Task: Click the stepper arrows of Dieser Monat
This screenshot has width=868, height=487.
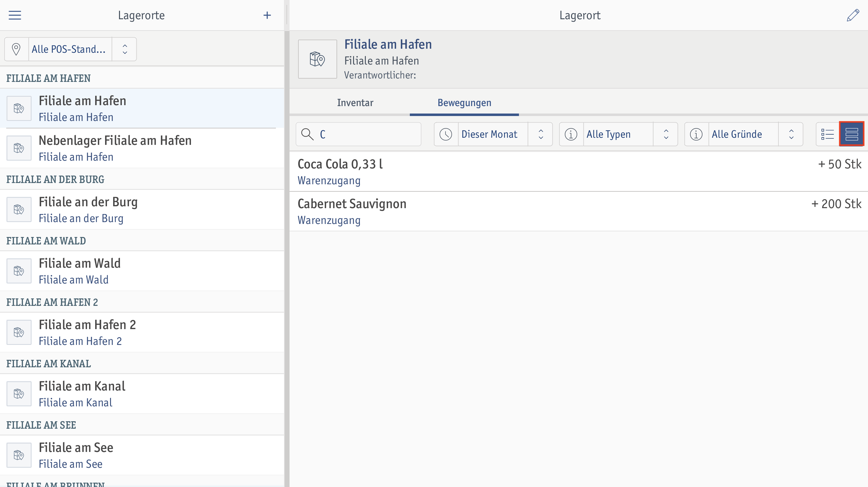Action: (x=541, y=134)
